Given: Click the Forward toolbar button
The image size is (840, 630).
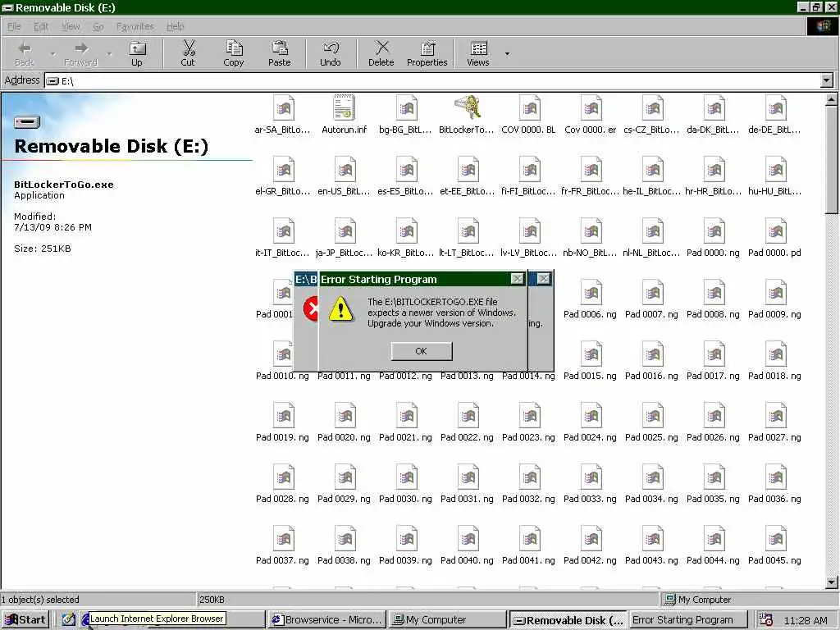Looking at the screenshot, I should [80, 53].
